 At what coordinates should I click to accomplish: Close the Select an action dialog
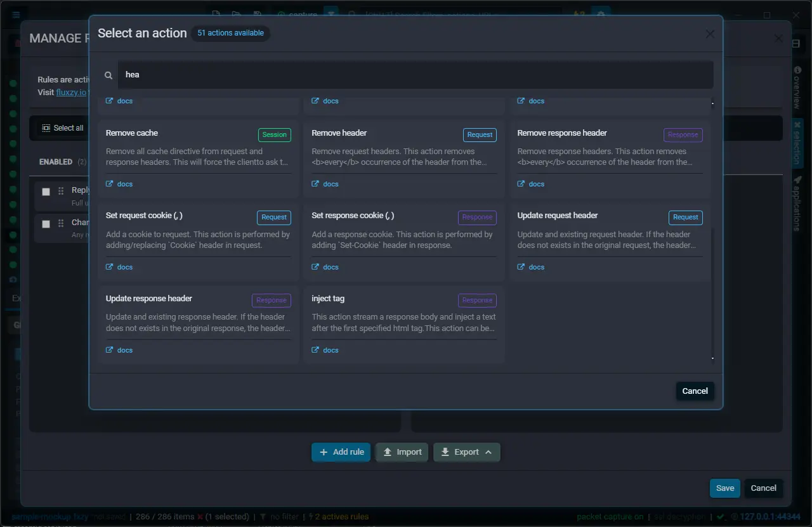click(710, 34)
